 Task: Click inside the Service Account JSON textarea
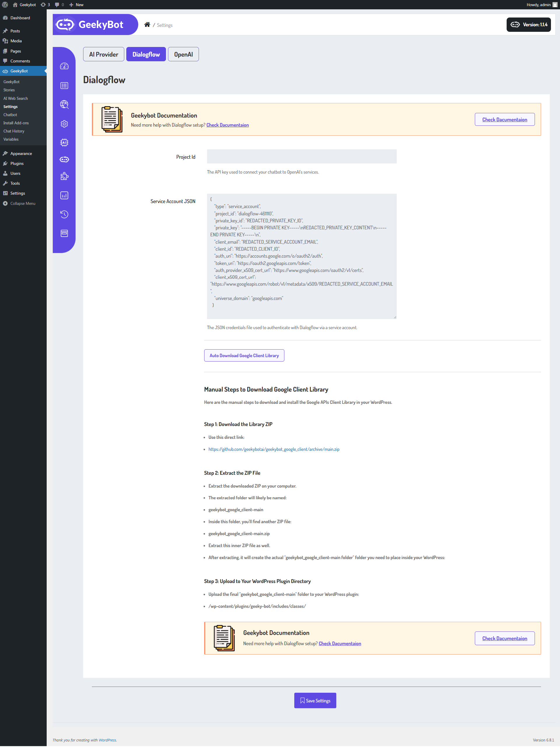(x=301, y=256)
